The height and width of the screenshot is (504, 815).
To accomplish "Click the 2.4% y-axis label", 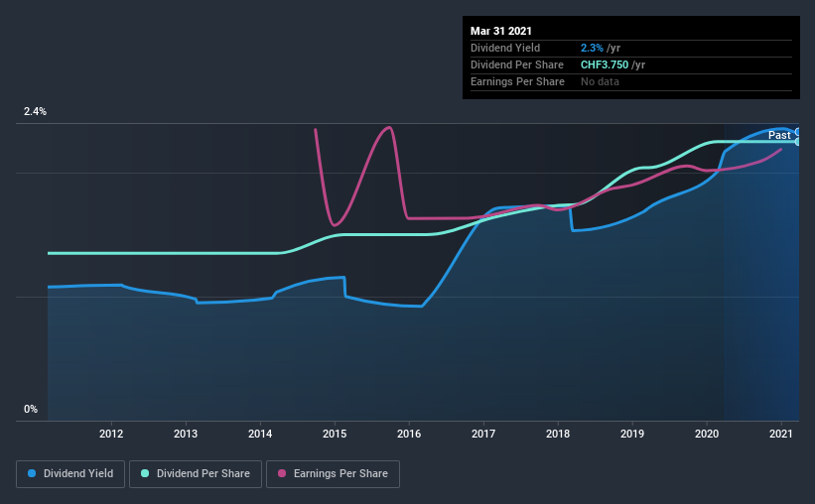I will (x=35, y=112).
